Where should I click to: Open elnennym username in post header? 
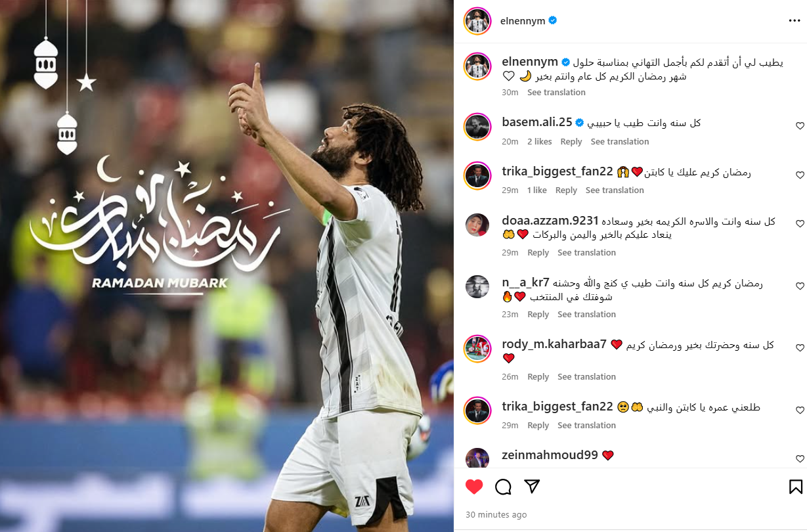(523, 21)
